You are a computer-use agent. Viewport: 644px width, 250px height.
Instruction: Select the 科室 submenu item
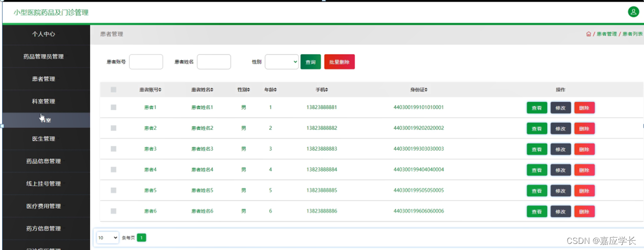(x=46, y=120)
